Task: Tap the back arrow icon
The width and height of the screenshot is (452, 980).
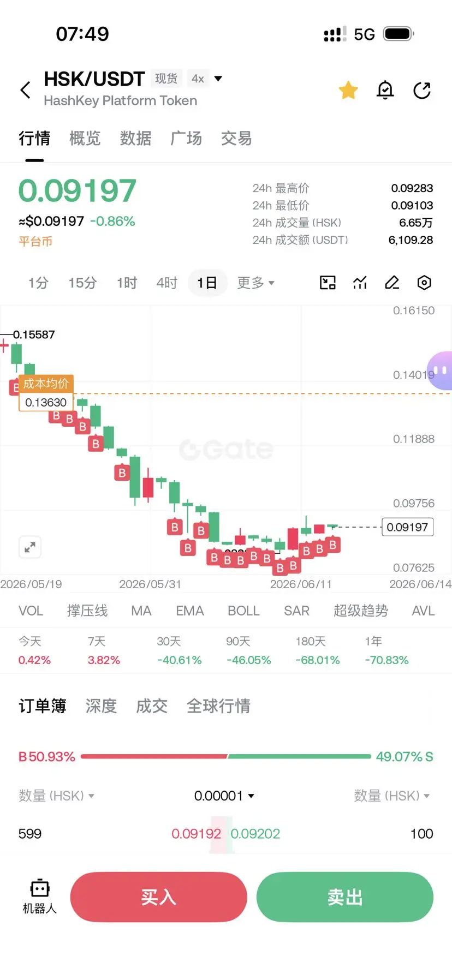Action: (x=26, y=90)
